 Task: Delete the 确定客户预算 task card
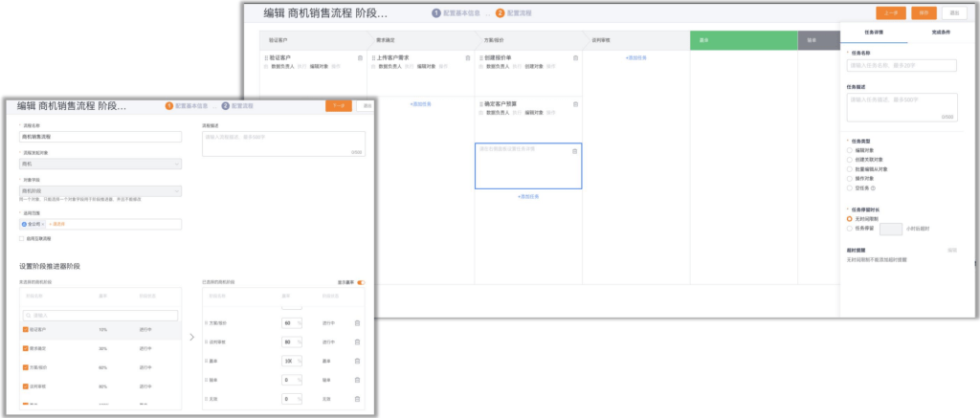click(x=575, y=102)
